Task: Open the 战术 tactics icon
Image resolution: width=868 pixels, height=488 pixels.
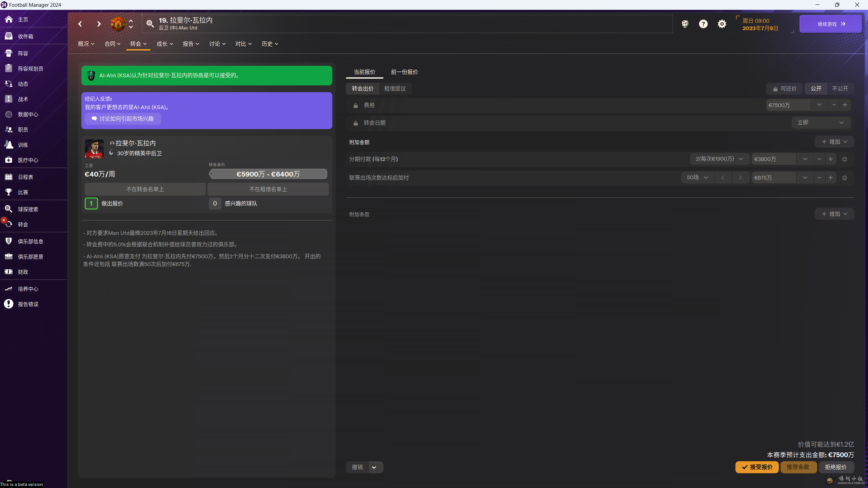Action: coord(9,99)
